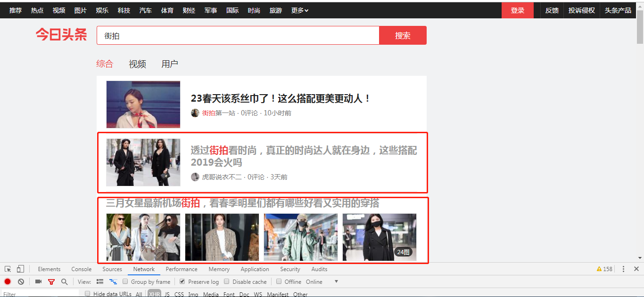Close the DevTools panel
Screen dimensions: 644x297
coord(636,269)
